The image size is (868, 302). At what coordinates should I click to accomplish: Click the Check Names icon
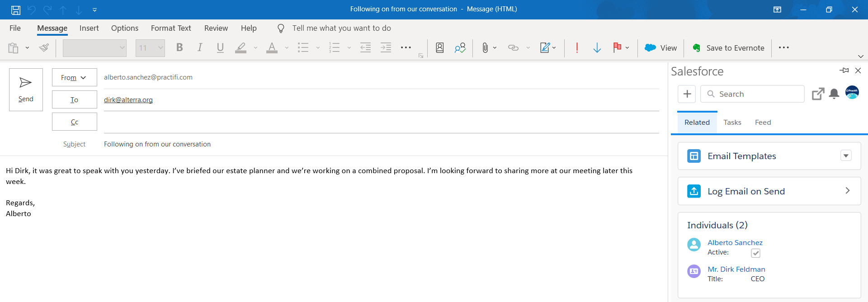click(460, 48)
